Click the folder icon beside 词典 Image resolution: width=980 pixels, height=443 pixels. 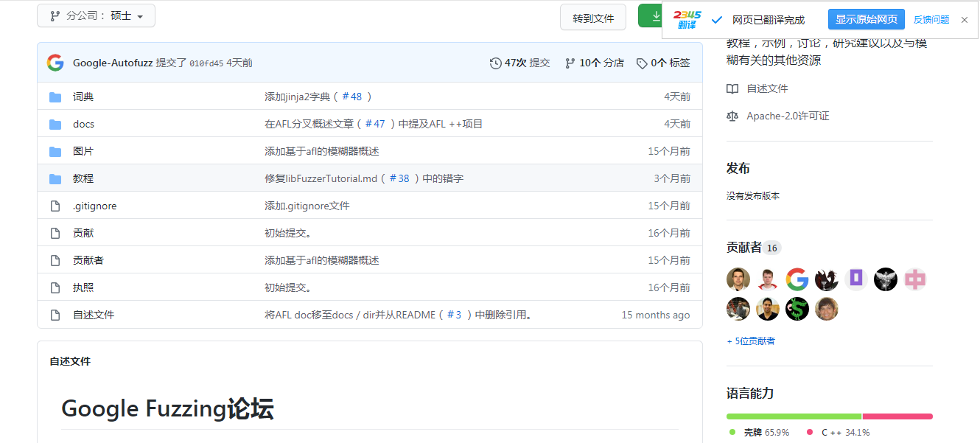(x=55, y=97)
